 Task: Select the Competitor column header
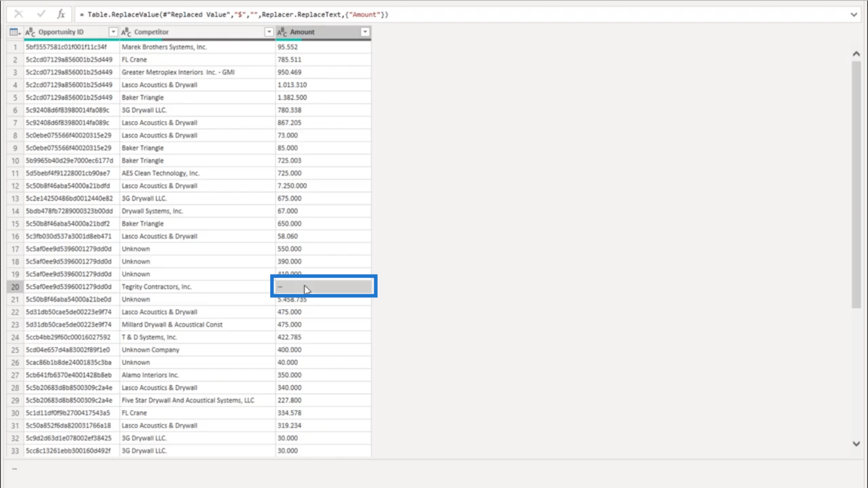point(197,32)
